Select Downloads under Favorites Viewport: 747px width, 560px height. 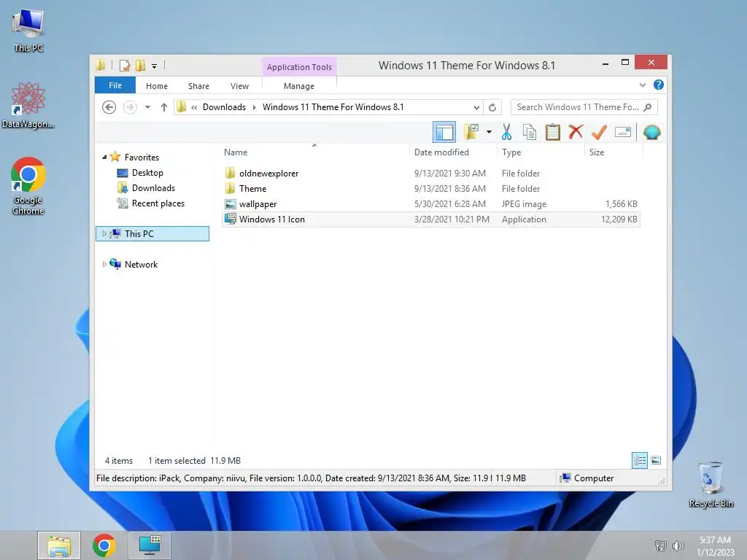pyautogui.click(x=153, y=188)
